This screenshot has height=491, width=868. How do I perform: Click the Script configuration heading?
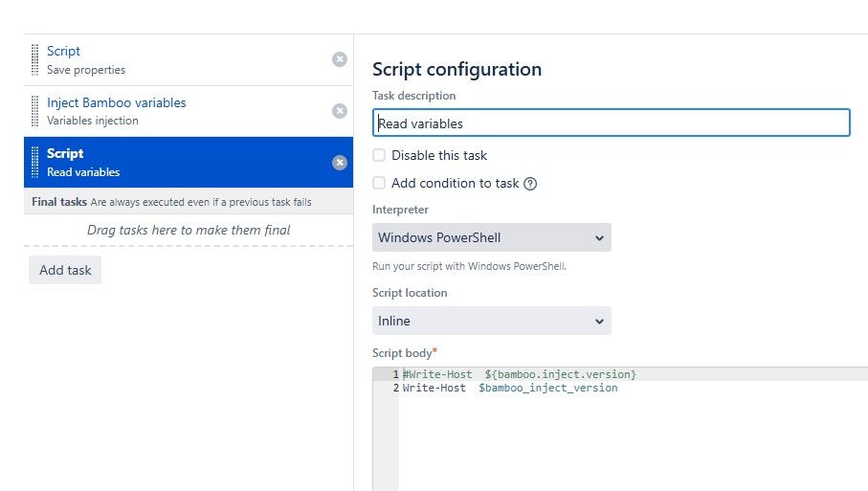click(456, 69)
